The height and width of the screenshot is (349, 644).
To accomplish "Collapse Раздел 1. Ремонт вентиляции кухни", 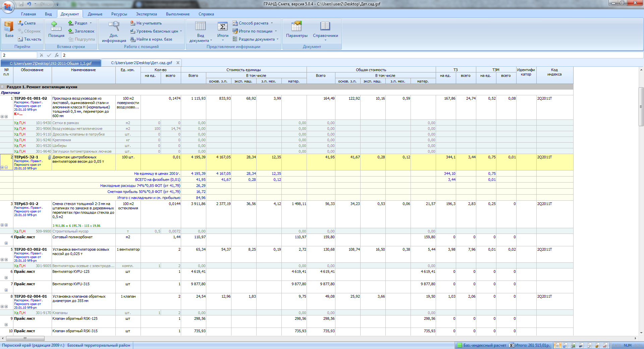I will pos(2,87).
